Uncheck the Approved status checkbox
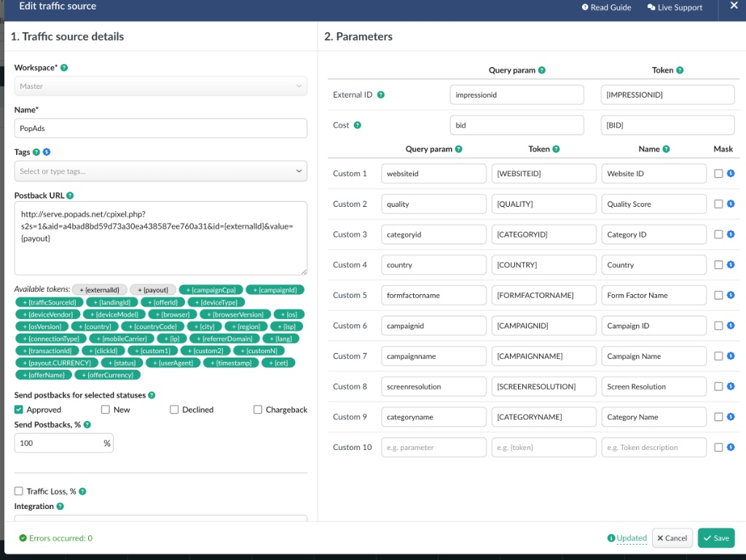 coord(19,410)
